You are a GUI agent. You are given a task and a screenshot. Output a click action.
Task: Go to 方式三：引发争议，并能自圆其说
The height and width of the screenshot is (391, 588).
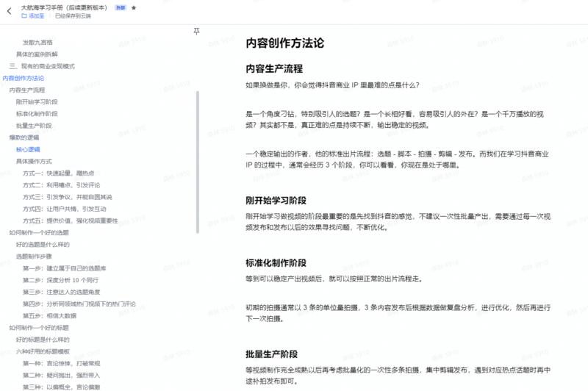click(x=68, y=197)
